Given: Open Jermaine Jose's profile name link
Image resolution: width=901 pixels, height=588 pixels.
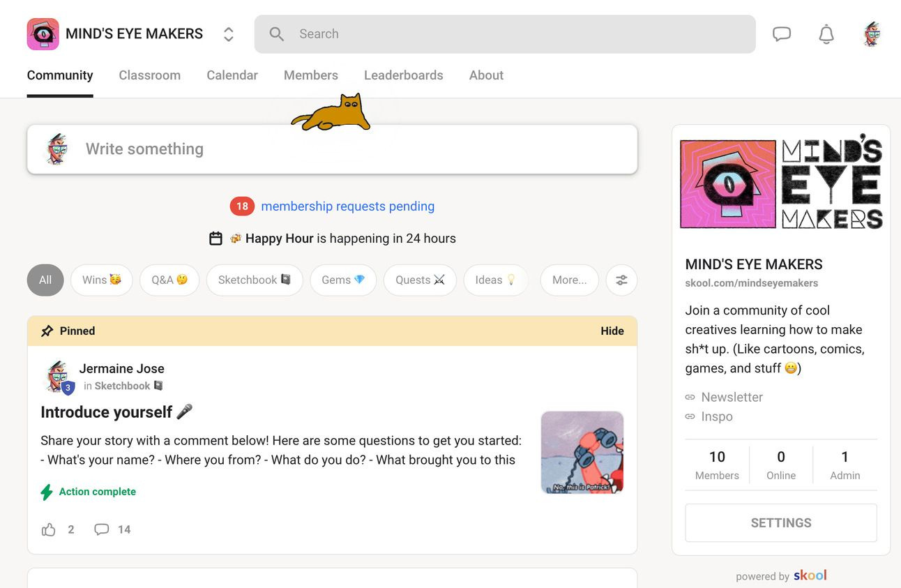Looking at the screenshot, I should pos(121,369).
